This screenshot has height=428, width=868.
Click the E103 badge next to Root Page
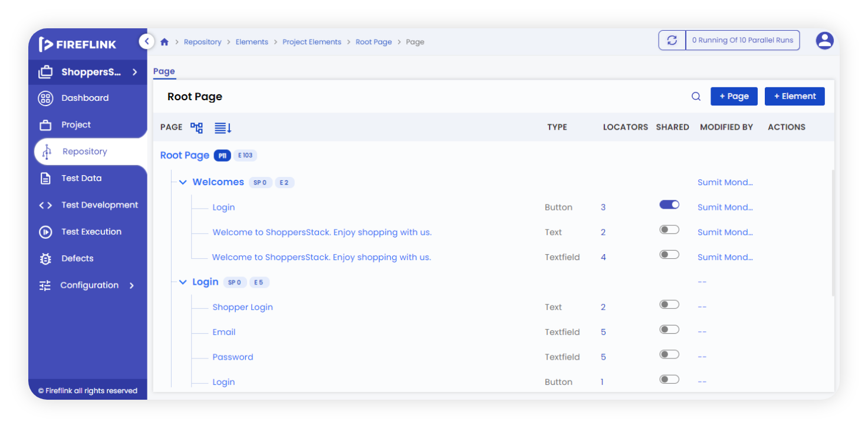[245, 156]
